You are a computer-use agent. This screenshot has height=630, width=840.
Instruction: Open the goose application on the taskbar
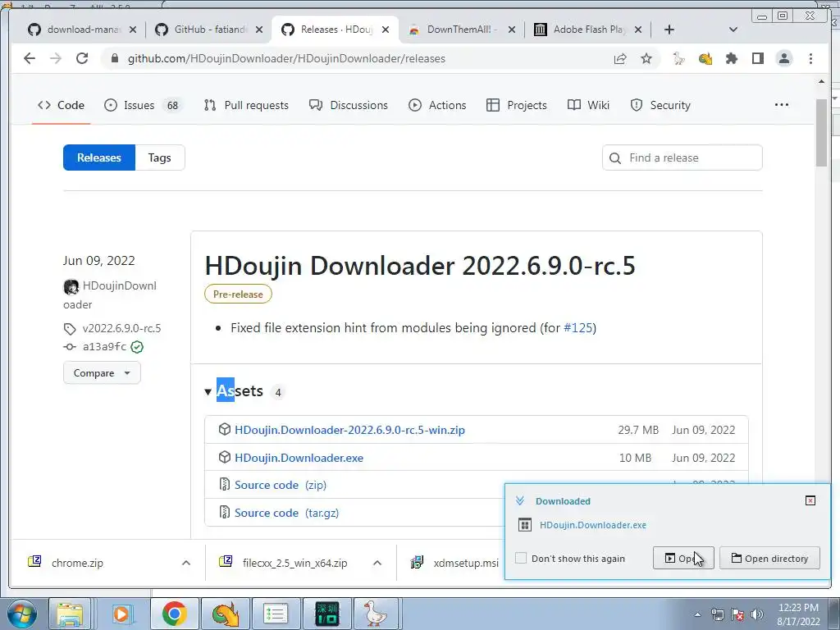376,614
